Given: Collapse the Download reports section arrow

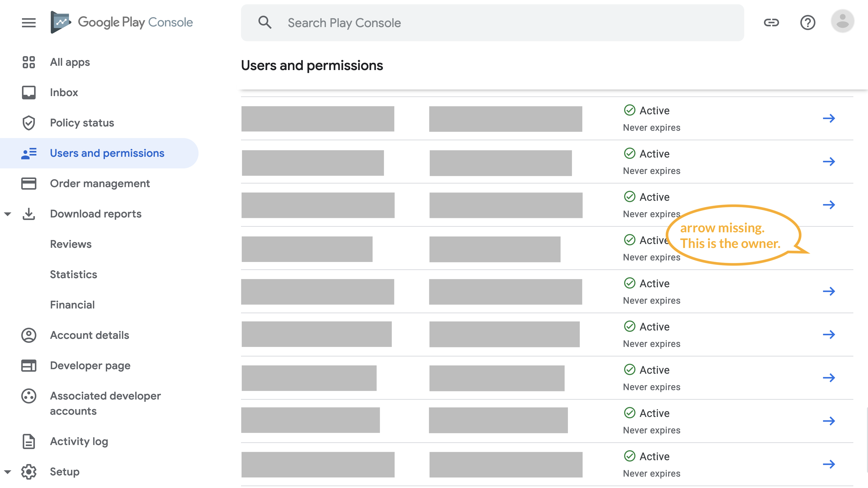Looking at the screenshot, I should click(x=8, y=214).
